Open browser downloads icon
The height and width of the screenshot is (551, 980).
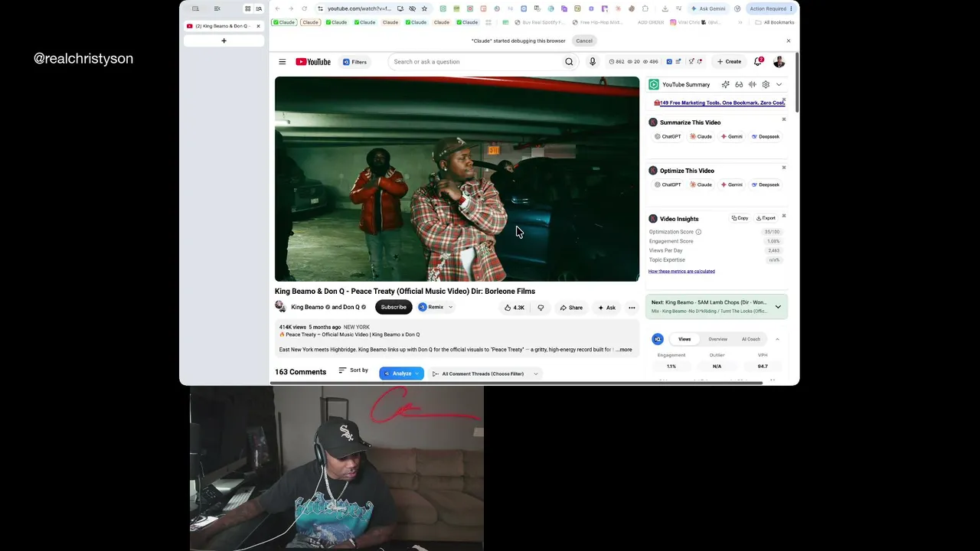[x=665, y=8]
